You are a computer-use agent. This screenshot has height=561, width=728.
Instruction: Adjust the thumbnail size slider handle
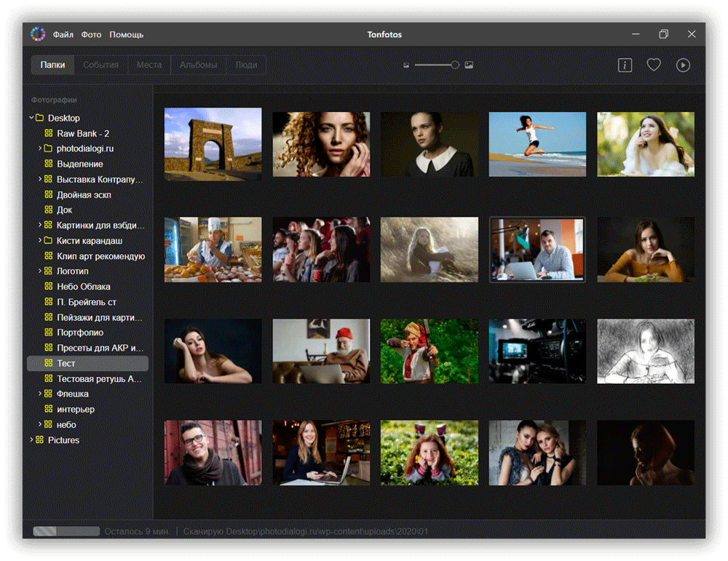click(x=455, y=65)
